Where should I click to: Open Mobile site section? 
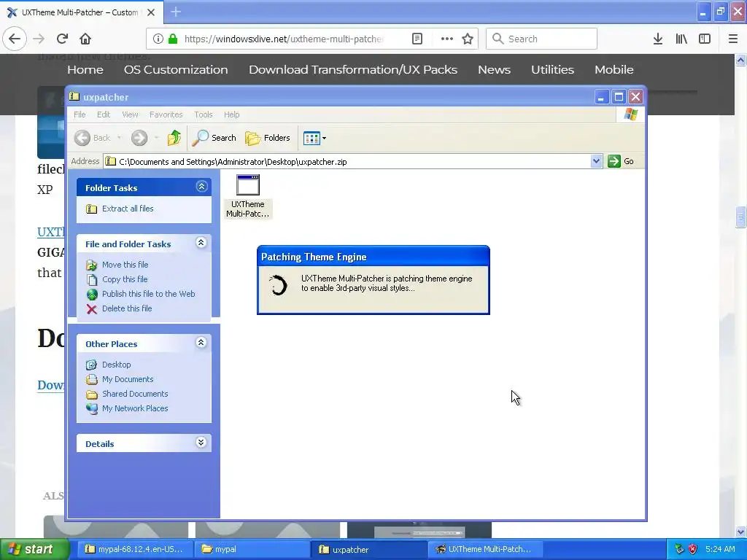(614, 69)
